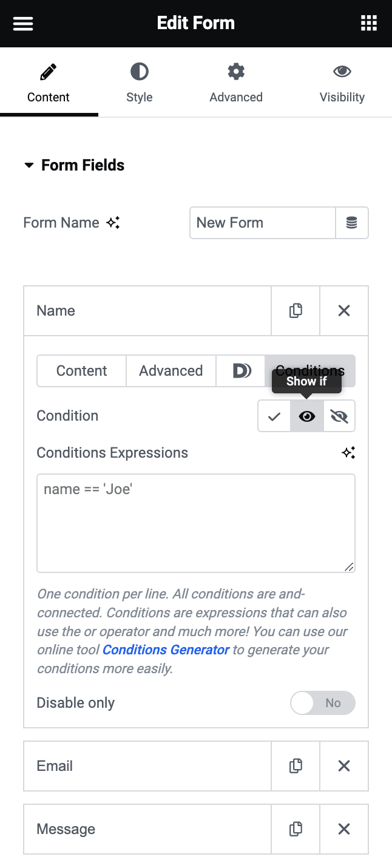Duplicate the Name form field
This screenshot has width=392, height=868.
pyautogui.click(x=296, y=310)
